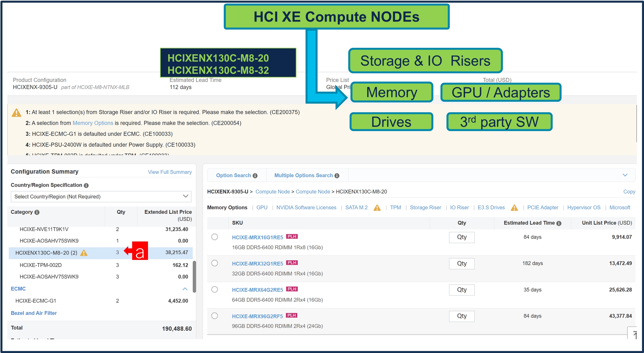Click the Memory Options link in warning message
The image size is (644, 353).
(x=93, y=123)
